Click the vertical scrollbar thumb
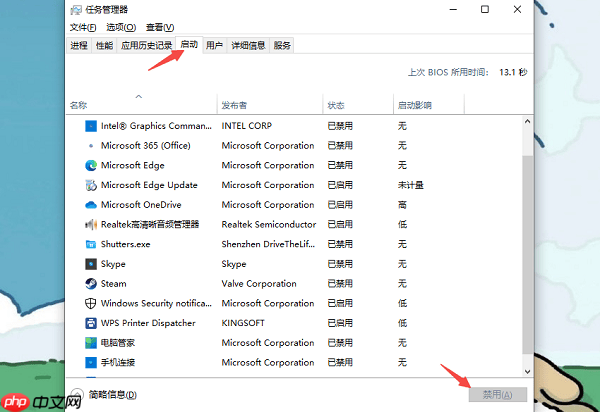Image resolution: width=600 pixels, height=412 pixels. pos(527,255)
